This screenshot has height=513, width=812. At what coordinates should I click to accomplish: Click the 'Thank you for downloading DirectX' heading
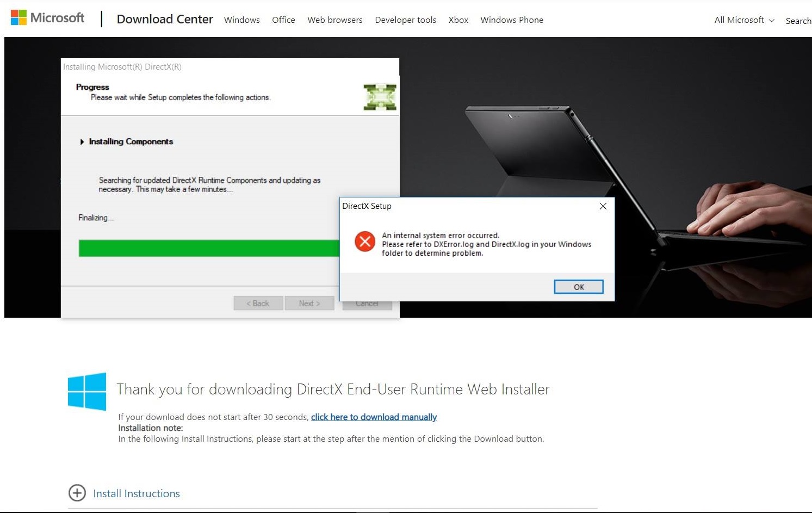click(333, 390)
